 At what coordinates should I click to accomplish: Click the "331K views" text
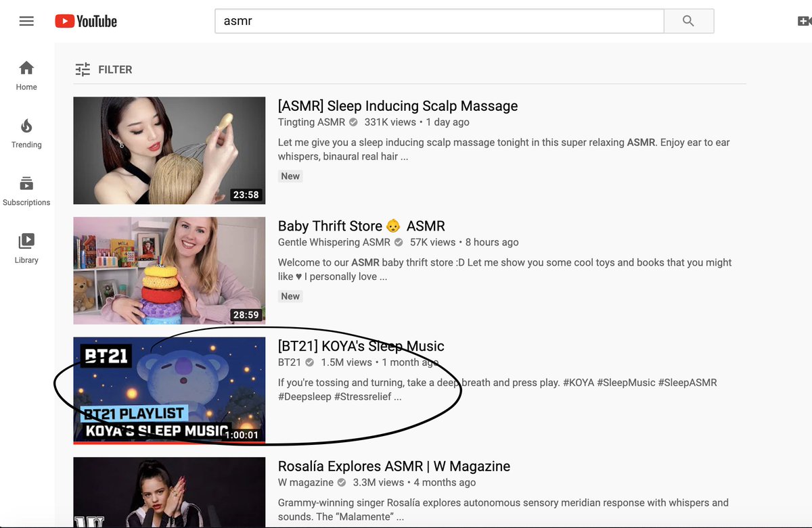click(390, 122)
